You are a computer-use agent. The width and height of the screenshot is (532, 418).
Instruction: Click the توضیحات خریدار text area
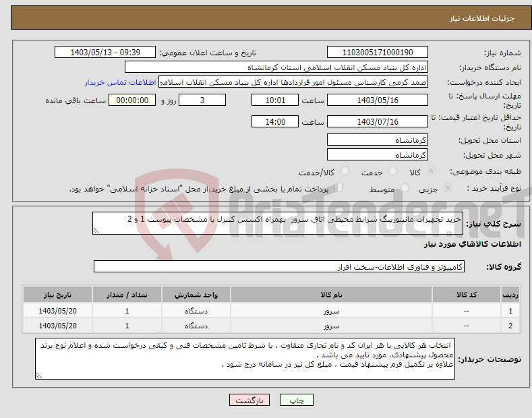tap(245, 359)
